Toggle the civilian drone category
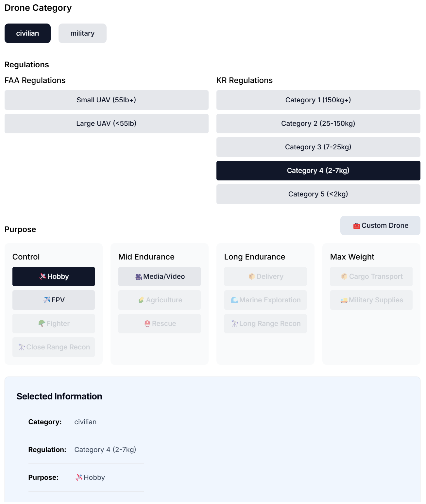 pos(27,33)
